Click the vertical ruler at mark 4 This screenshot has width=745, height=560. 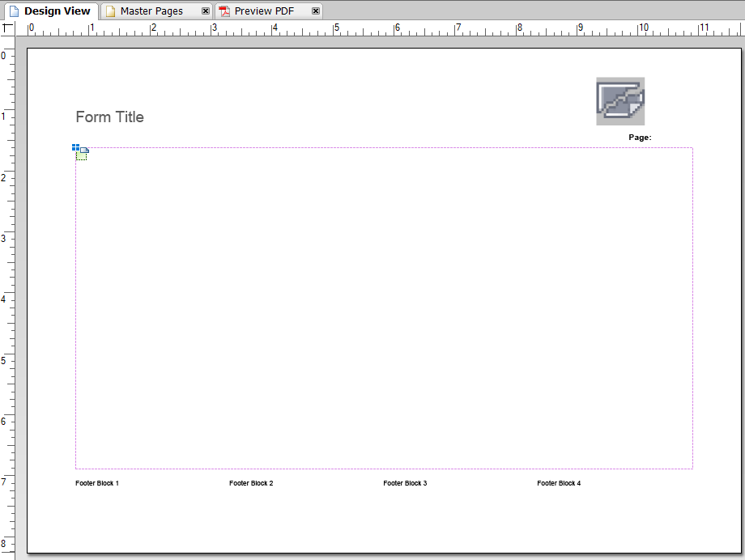click(x=5, y=299)
